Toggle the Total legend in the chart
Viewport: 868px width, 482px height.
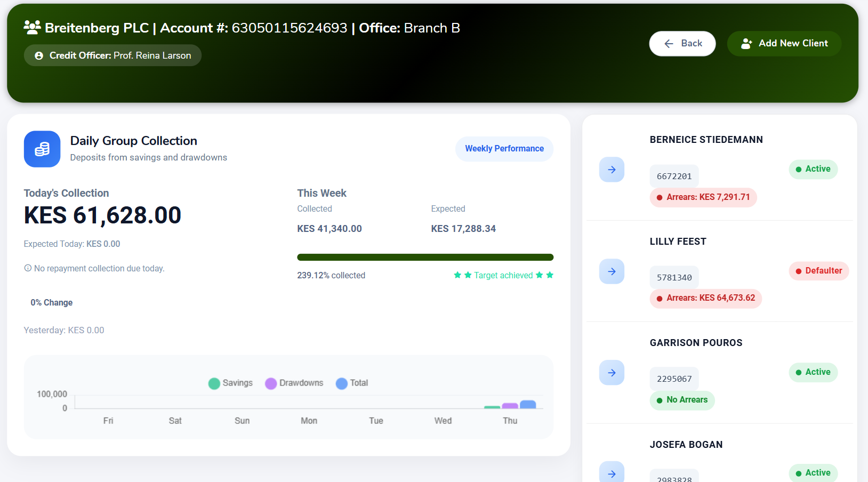click(x=352, y=383)
